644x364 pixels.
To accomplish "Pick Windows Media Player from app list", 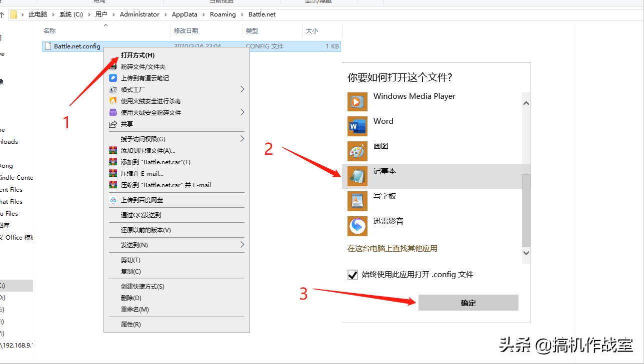I will (x=357, y=101).
